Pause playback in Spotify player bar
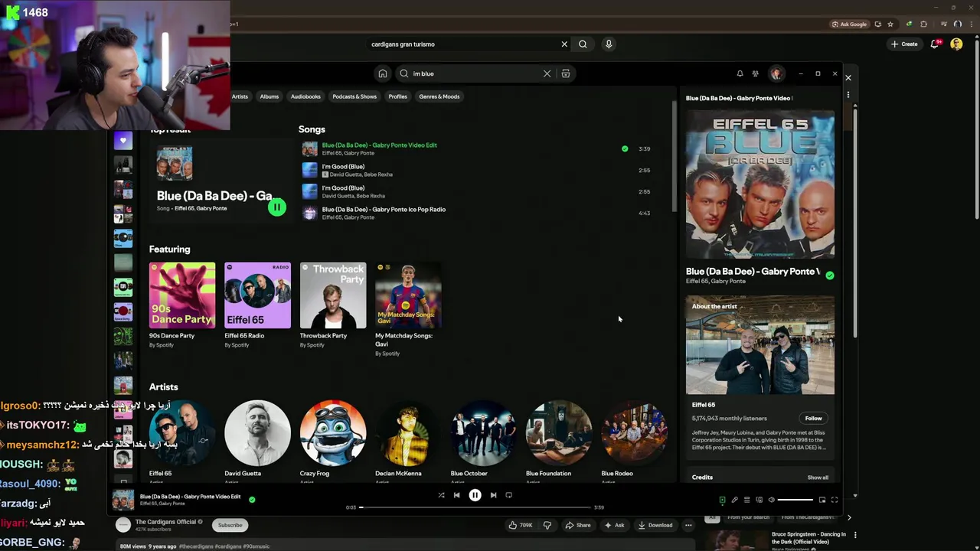Screen dimensions: 980x551 pos(475,495)
